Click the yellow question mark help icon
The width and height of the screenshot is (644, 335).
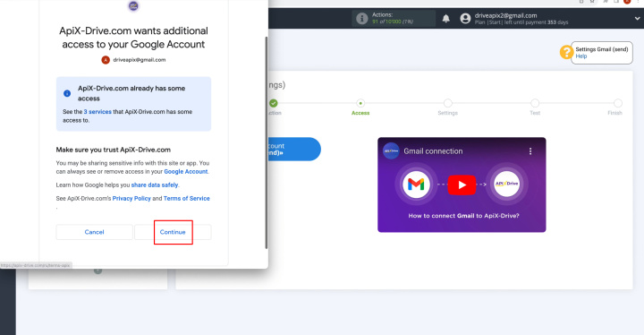(566, 52)
